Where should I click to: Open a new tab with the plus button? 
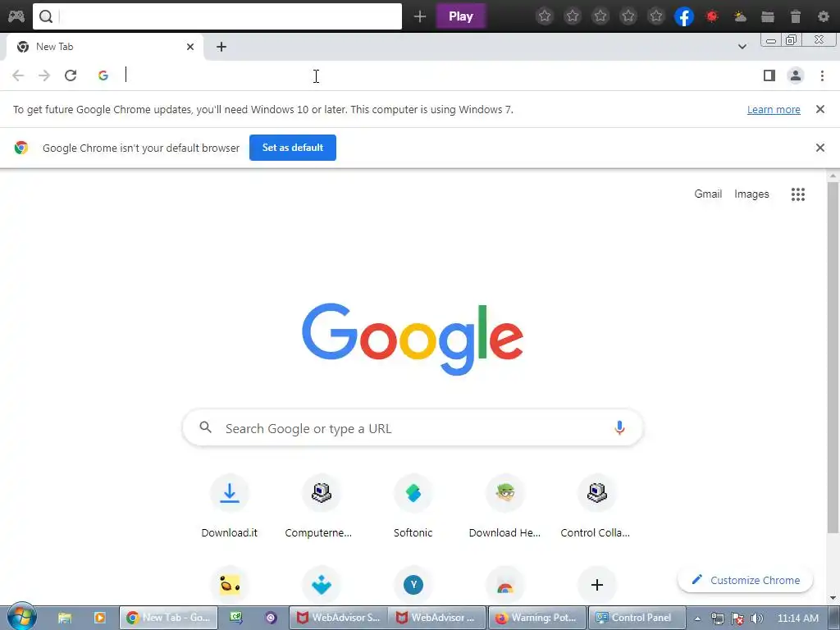[x=221, y=47]
